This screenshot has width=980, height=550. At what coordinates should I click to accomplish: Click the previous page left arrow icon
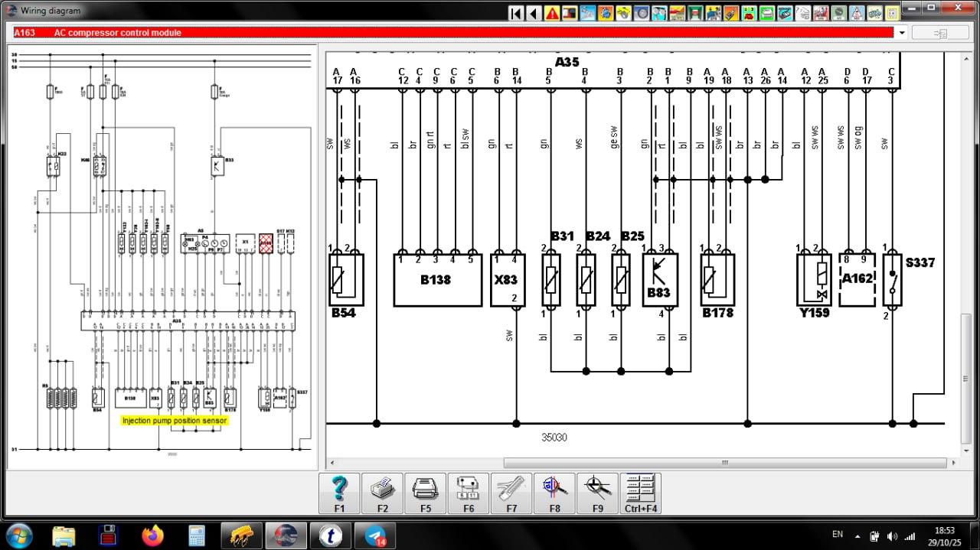[534, 13]
